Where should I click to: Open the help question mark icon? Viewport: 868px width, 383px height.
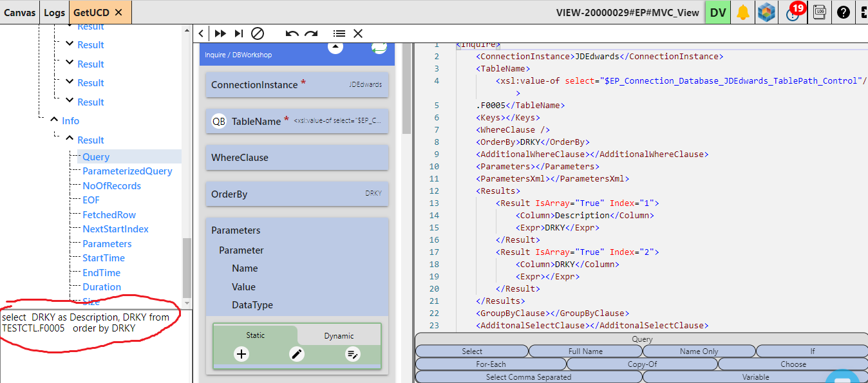(844, 12)
